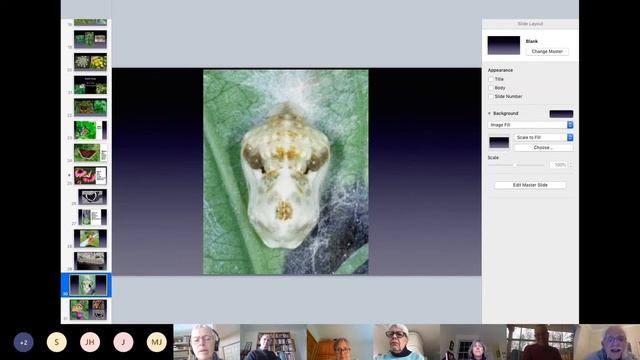Open the Image Fill dropdown
Screen dimensions: 640x360
(531, 125)
